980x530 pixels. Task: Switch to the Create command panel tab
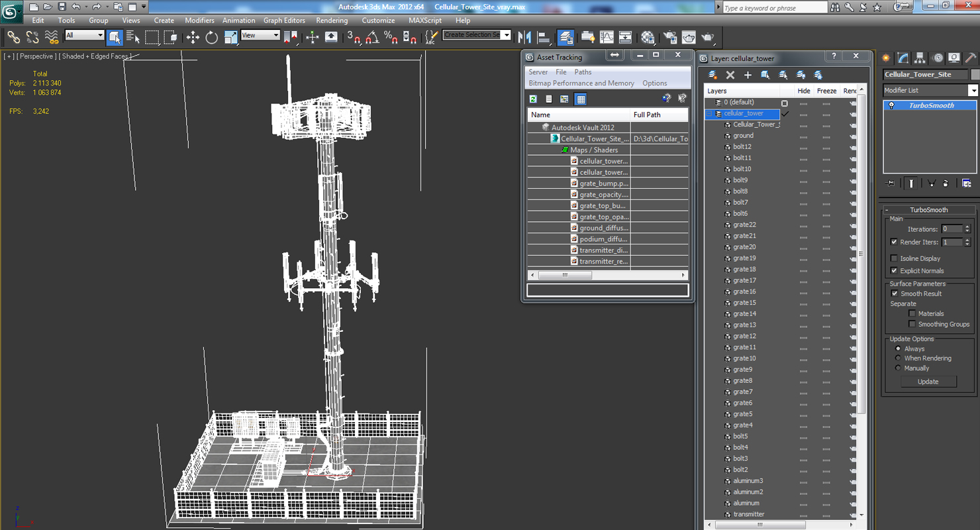886,58
